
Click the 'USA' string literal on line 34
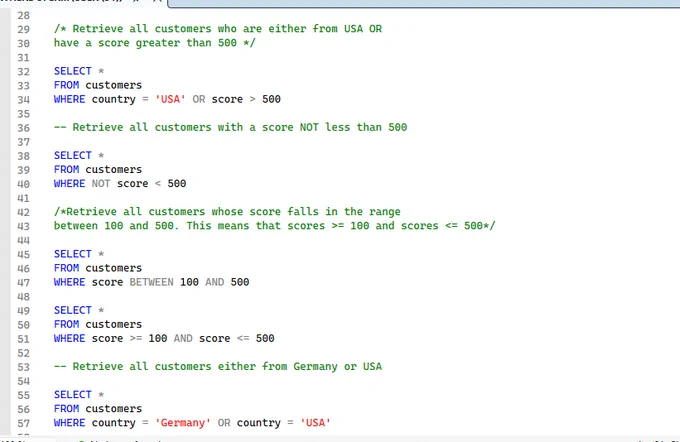coord(170,99)
